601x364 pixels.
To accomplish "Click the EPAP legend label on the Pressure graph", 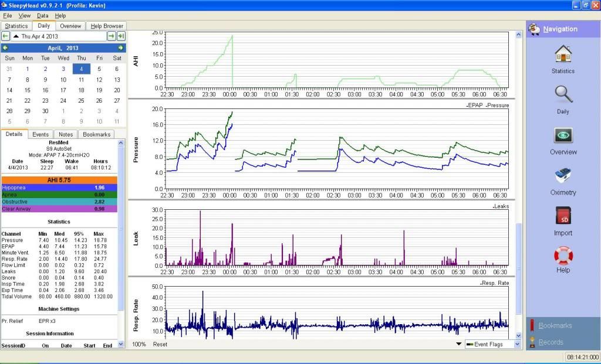I will 475,106.
